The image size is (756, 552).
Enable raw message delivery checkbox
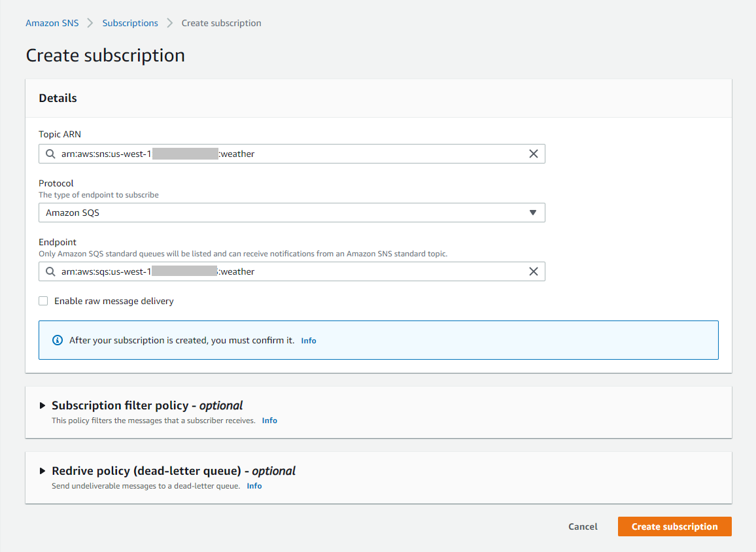click(43, 301)
